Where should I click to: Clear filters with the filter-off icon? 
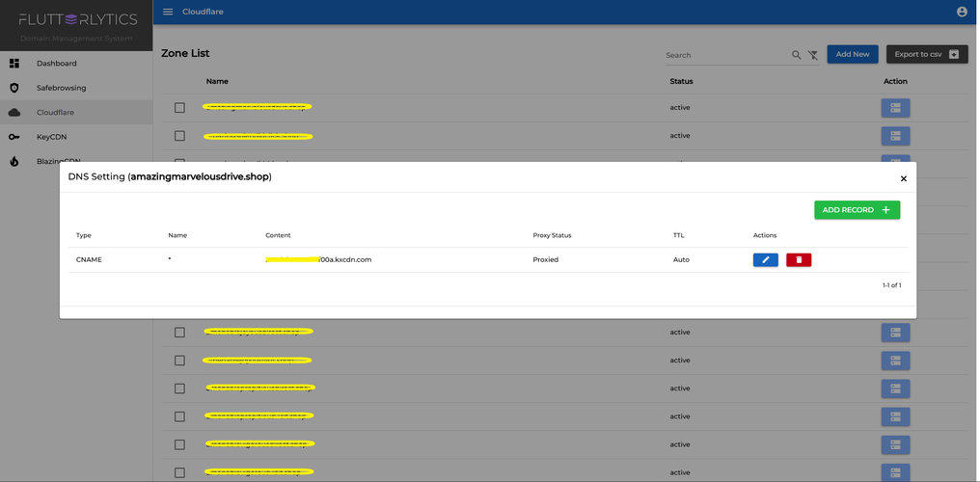[813, 55]
